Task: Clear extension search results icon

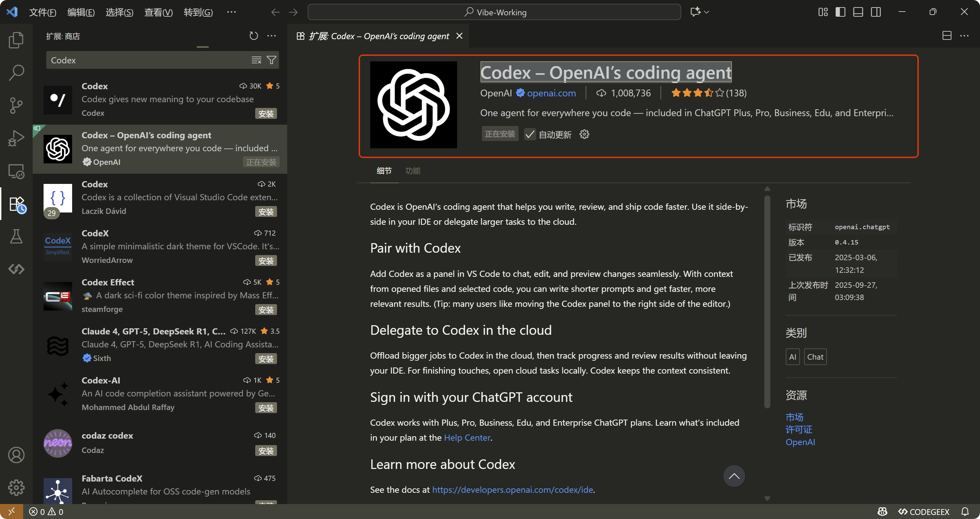Action: (257, 60)
